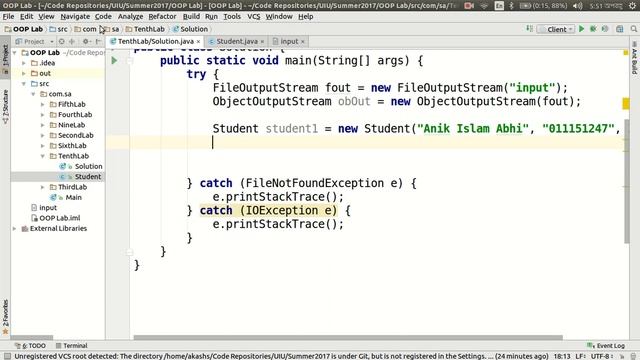Open the File menu
The image size is (640, 360).
pyautogui.click(x=8, y=17)
